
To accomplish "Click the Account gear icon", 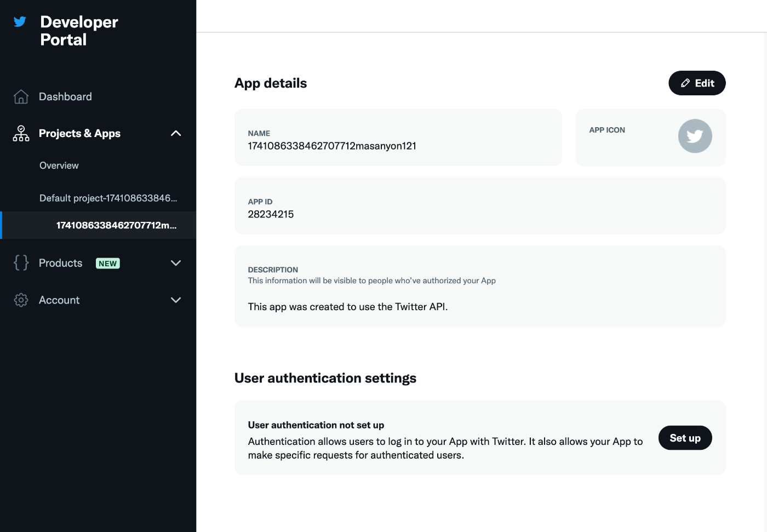I will pyautogui.click(x=21, y=300).
